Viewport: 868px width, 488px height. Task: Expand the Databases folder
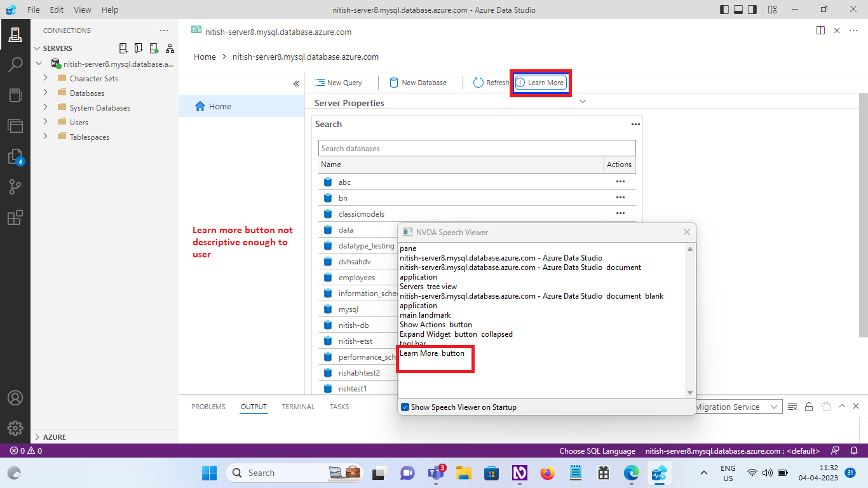45,93
